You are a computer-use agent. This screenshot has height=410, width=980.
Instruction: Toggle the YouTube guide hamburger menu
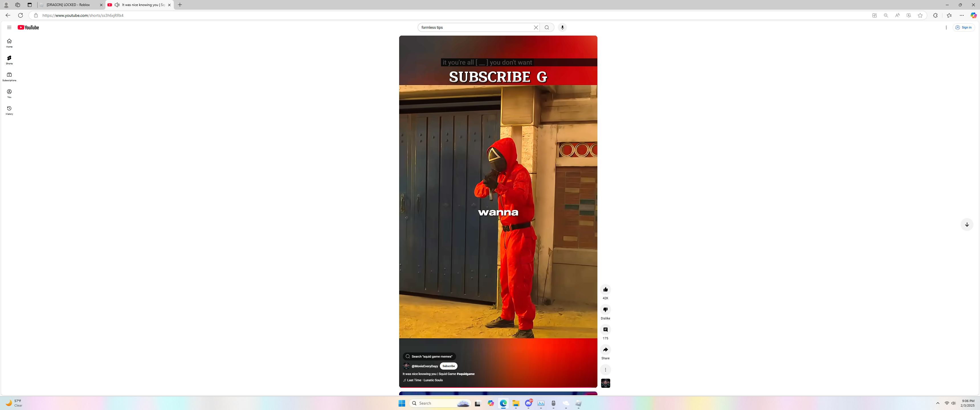click(9, 27)
